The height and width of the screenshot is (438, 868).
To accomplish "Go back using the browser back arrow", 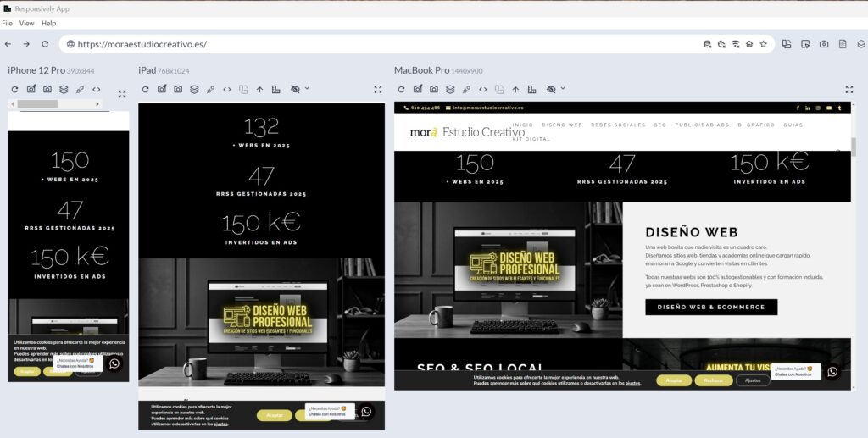I will coord(8,44).
